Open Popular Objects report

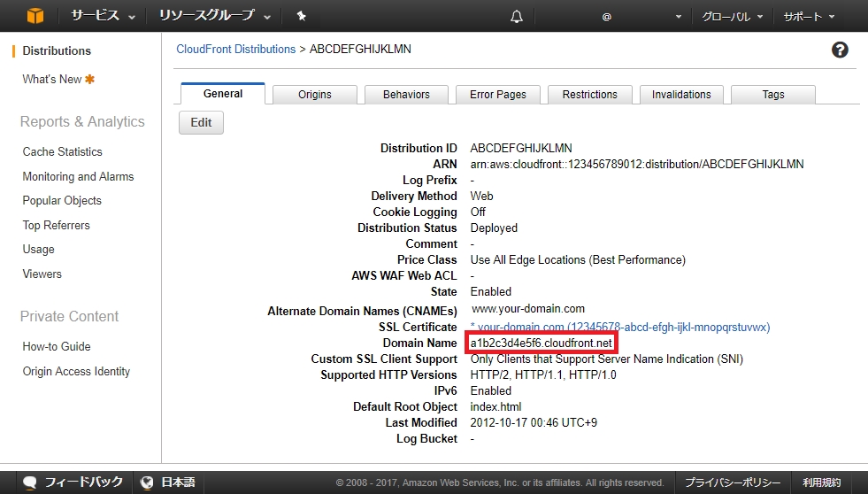pos(62,200)
